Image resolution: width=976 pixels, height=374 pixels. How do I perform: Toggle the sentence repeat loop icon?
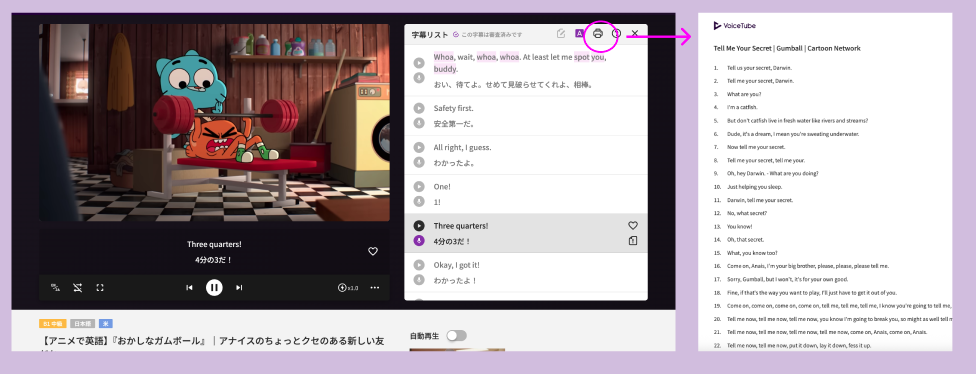point(77,288)
